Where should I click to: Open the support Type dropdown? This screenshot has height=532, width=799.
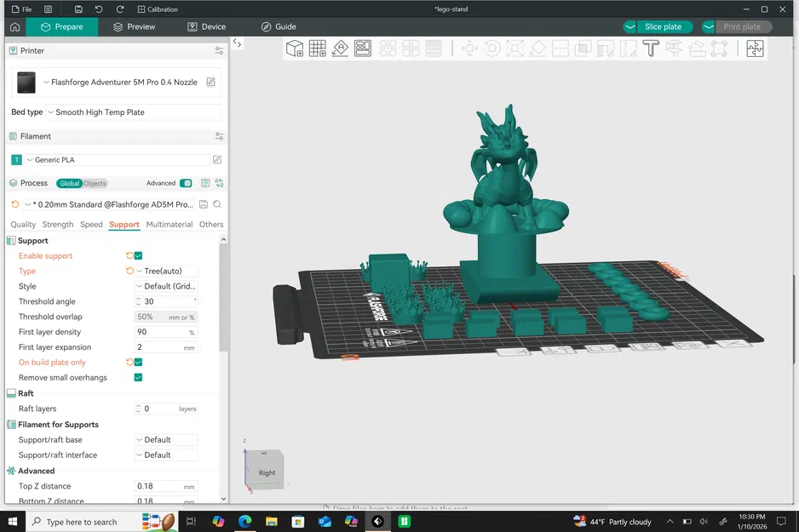(166, 271)
